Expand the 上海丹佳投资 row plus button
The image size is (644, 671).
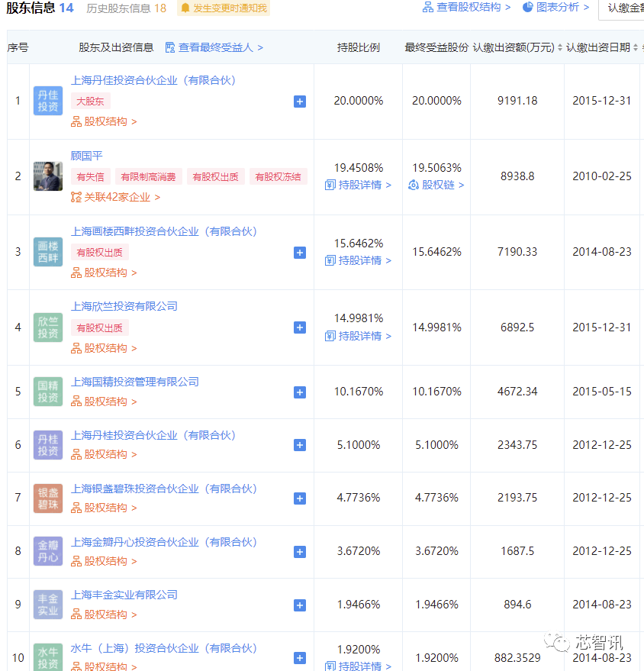(x=300, y=102)
